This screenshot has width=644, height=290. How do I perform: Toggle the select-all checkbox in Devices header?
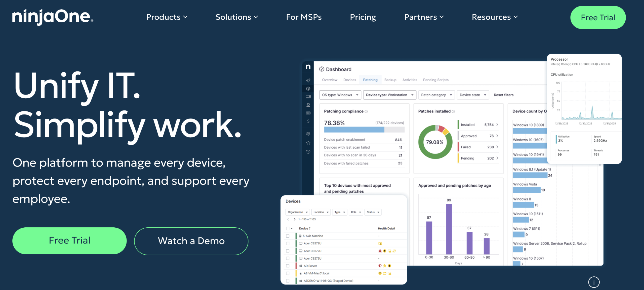(x=288, y=228)
